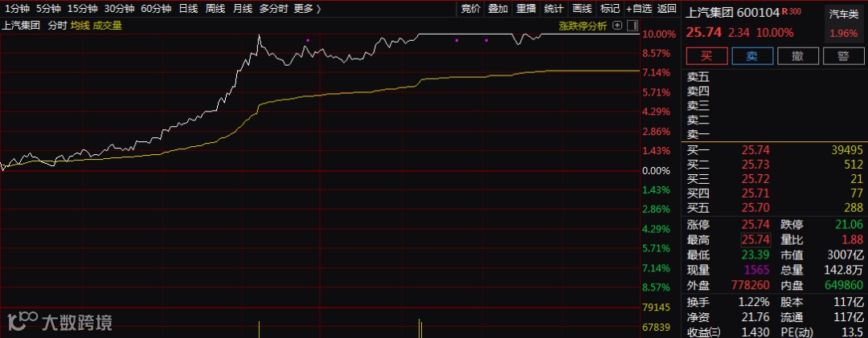Click the stock code 600104
868x338 pixels.
[759, 12]
